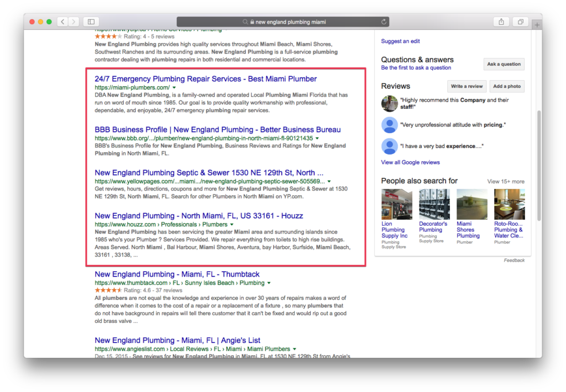
Task: Click the Lion Plumbing Supply Inc thumbnail
Action: (396, 204)
